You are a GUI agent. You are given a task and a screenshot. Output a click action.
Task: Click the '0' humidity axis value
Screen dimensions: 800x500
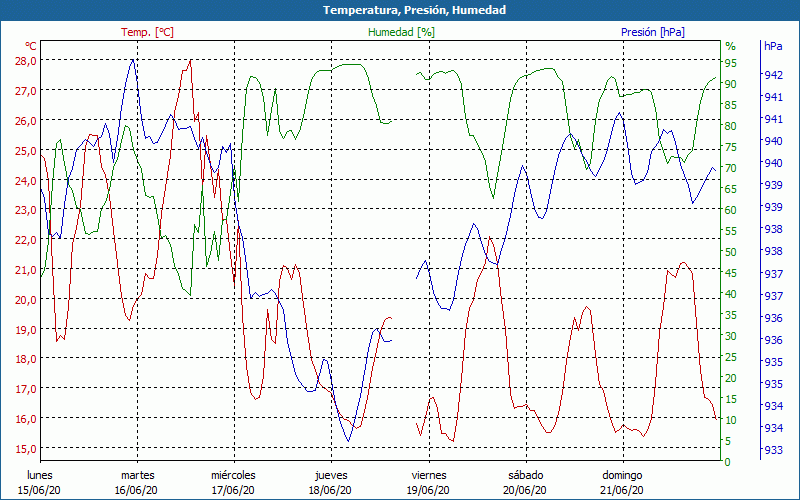[728, 462]
